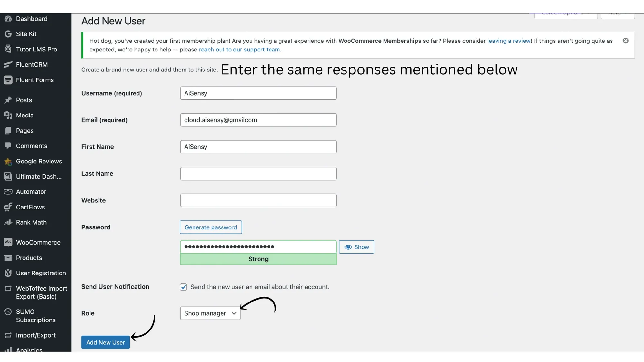644x362 pixels.
Task: Open the Role dropdown showing Shop manager
Action: pos(210,313)
